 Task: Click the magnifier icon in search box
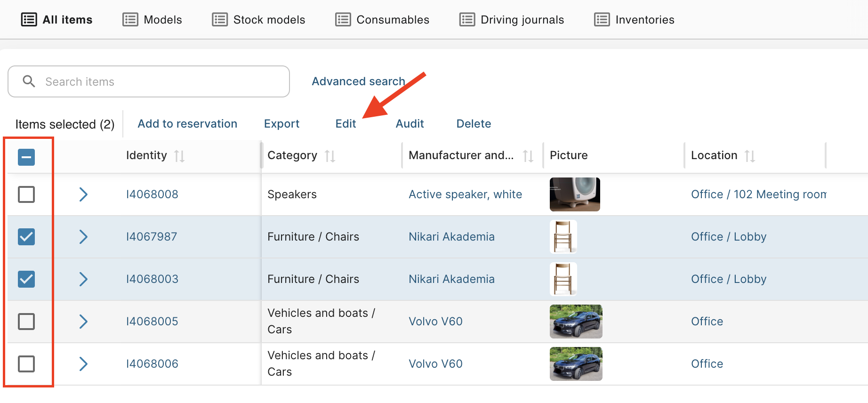click(29, 81)
